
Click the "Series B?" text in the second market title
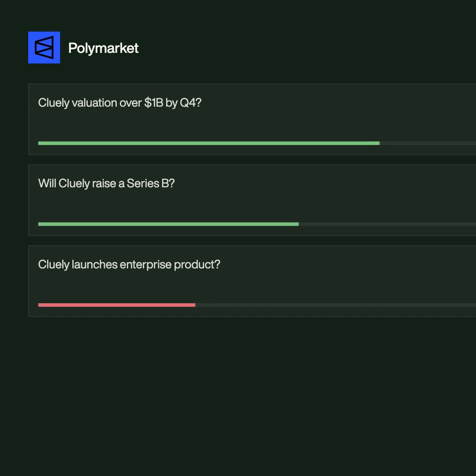pyautogui.click(x=151, y=183)
